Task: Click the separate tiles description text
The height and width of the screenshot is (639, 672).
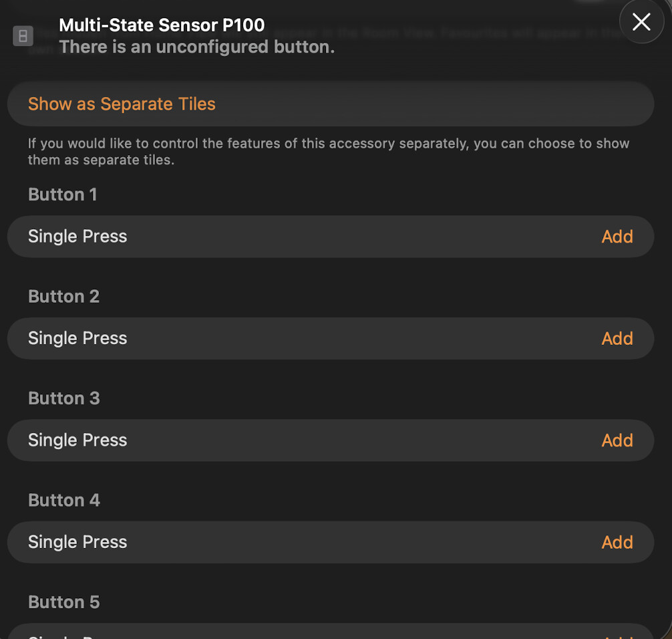Action: [x=328, y=152]
